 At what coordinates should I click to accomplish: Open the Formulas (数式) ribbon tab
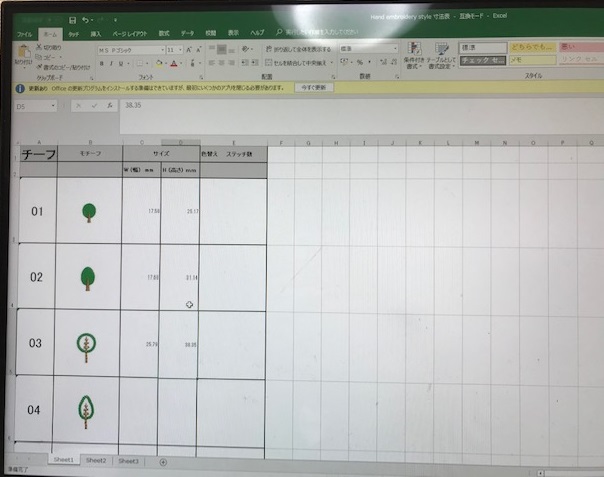pos(164,34)
